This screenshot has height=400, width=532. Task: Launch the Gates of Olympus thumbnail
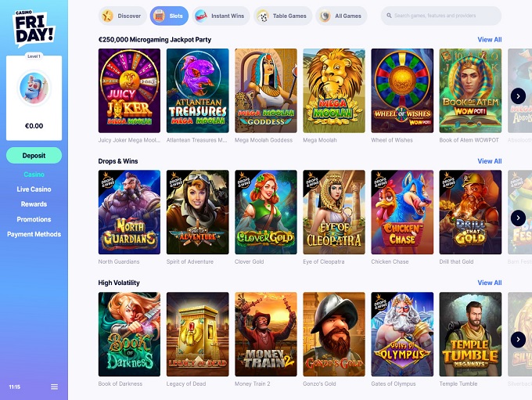tap(402, 334)
